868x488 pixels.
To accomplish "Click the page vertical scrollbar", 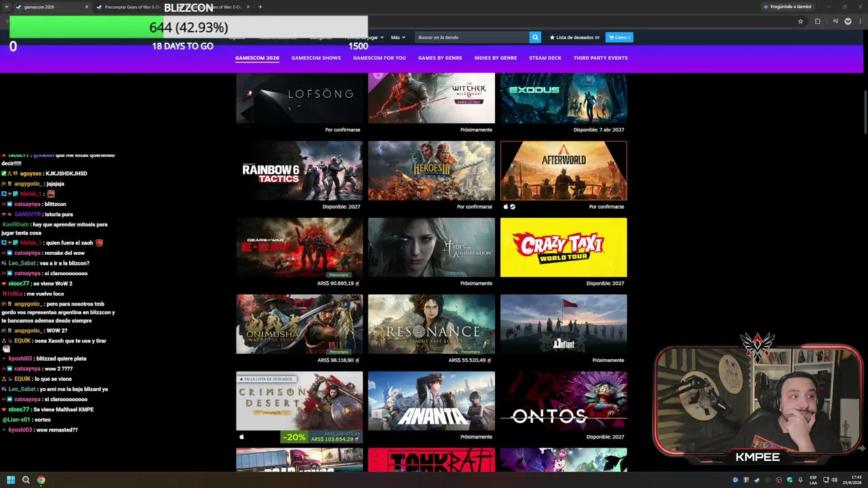I will 865,112.
